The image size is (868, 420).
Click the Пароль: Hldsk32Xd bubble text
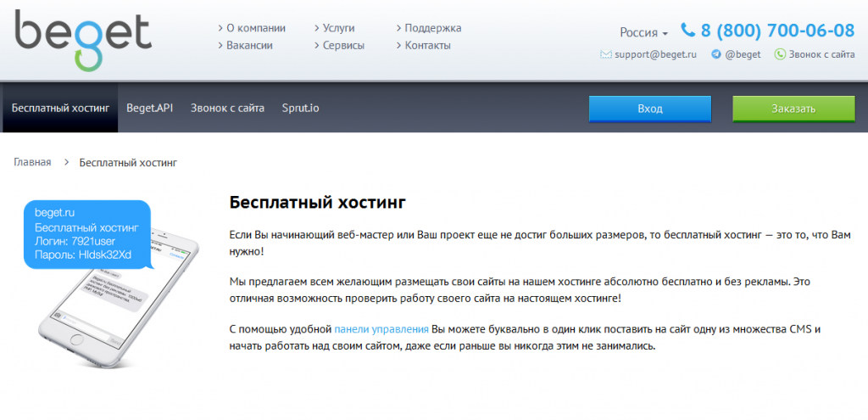[84, 255]
